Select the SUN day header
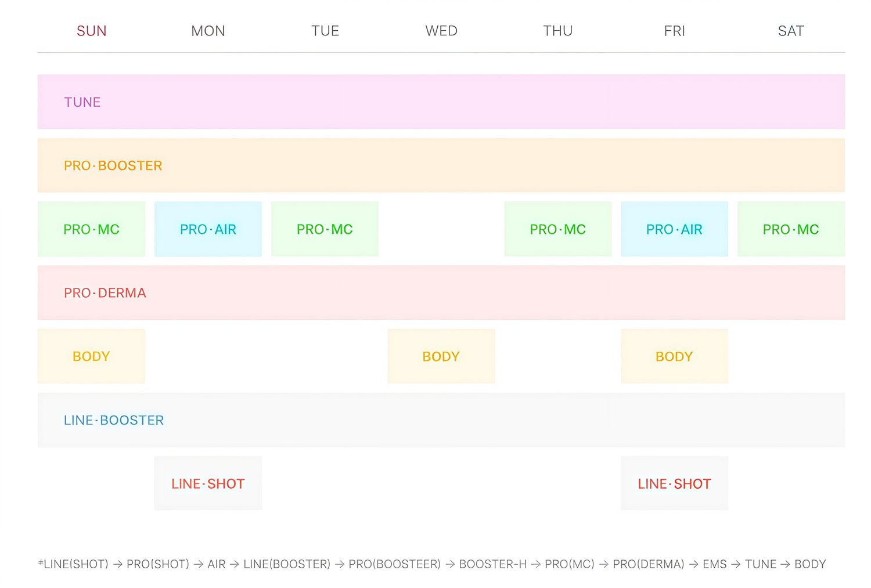The image size is (871, 588). click(92, 31)
